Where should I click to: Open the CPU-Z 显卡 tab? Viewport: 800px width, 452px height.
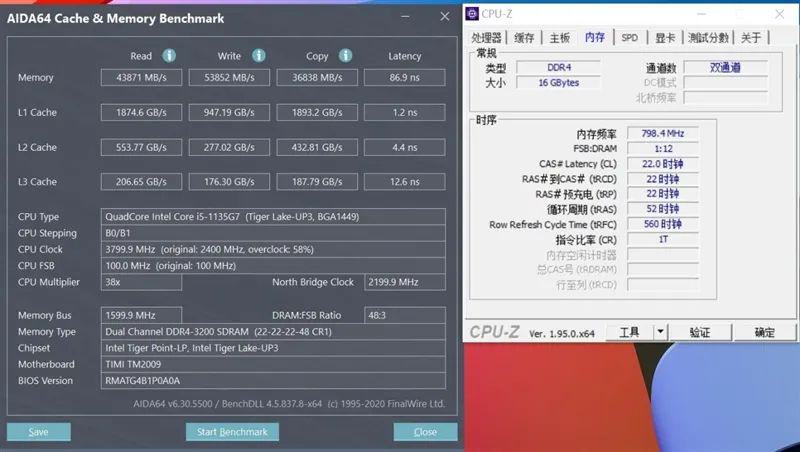(x=665, y=37)
